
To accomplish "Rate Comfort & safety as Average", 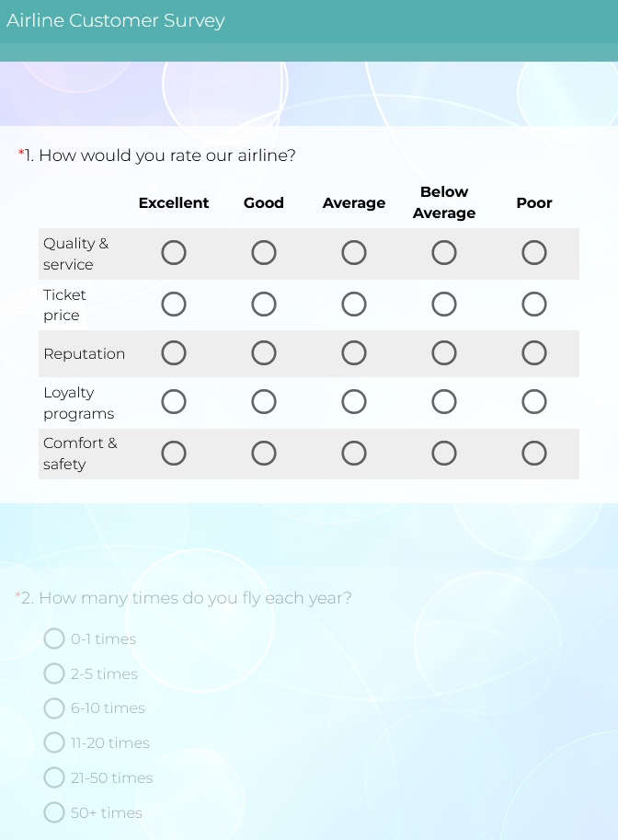I will pyautogui.click(x=354, y=454).
